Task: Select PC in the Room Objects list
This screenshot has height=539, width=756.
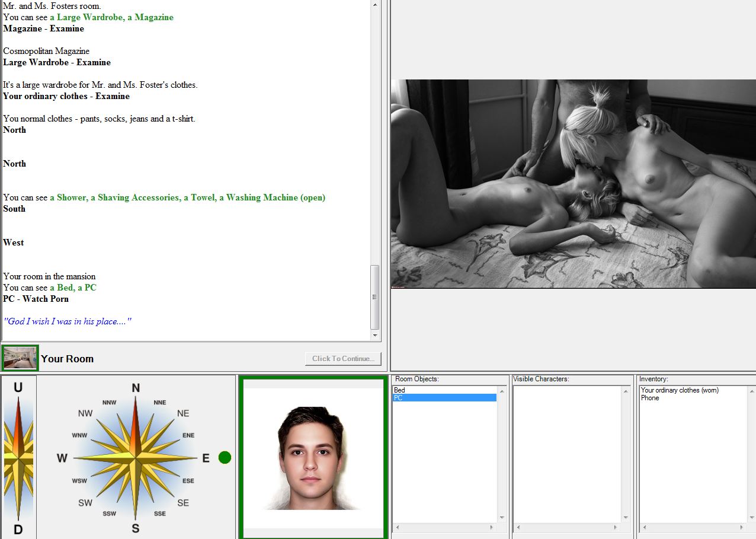Action: point(398,398)
